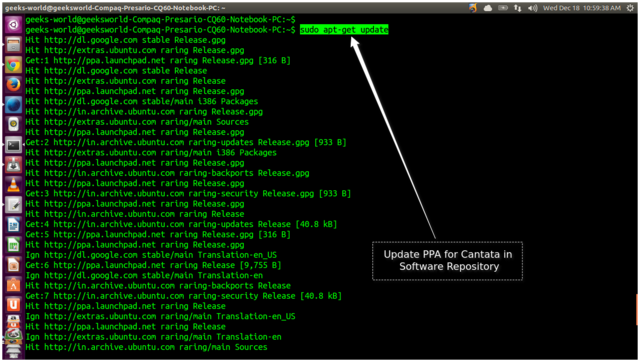The image size is (640, 362).
Task: Launch LibreOffice Impress from the dock
Action: point(13,265)
